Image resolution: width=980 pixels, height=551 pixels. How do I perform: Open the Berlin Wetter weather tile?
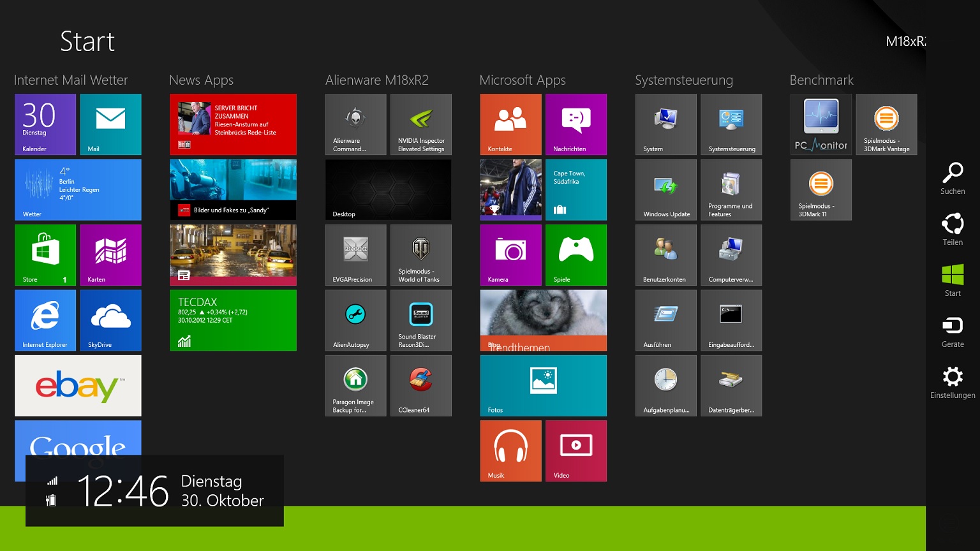coord(78,189)
